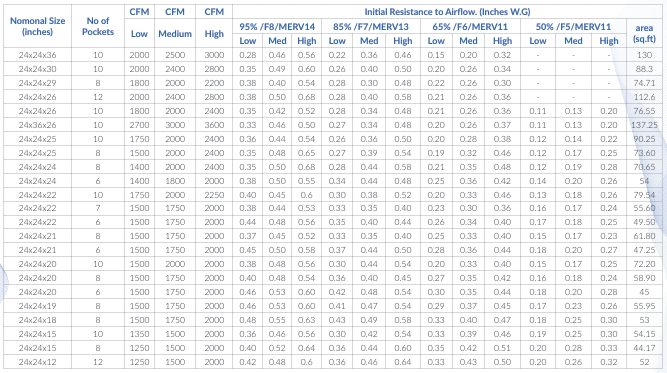
Task: Select the 24x24x19 size cell
Action: (x=37, y=306)
